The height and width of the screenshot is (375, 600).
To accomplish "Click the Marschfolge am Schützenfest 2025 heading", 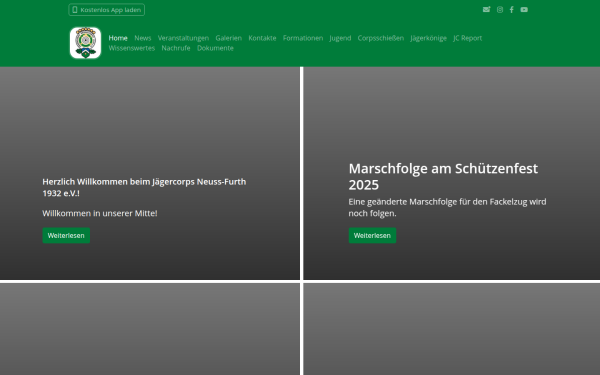I will tap(443, 176).
